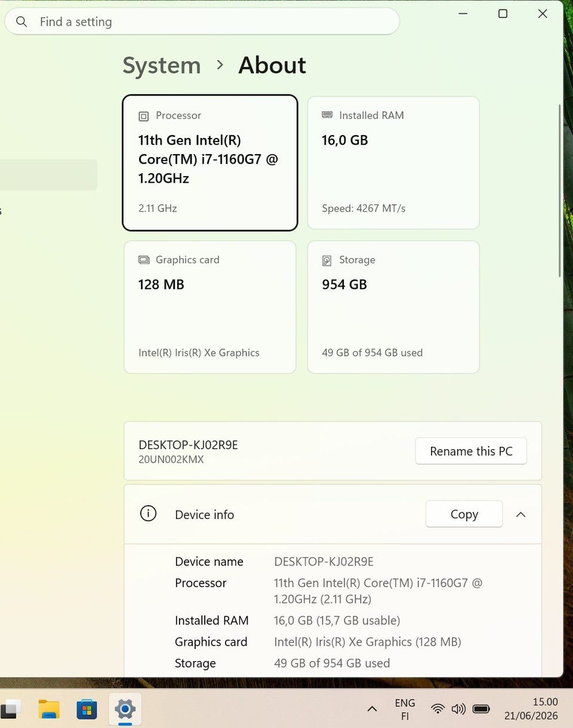Click the search magnifier icon

coord(21,22)
